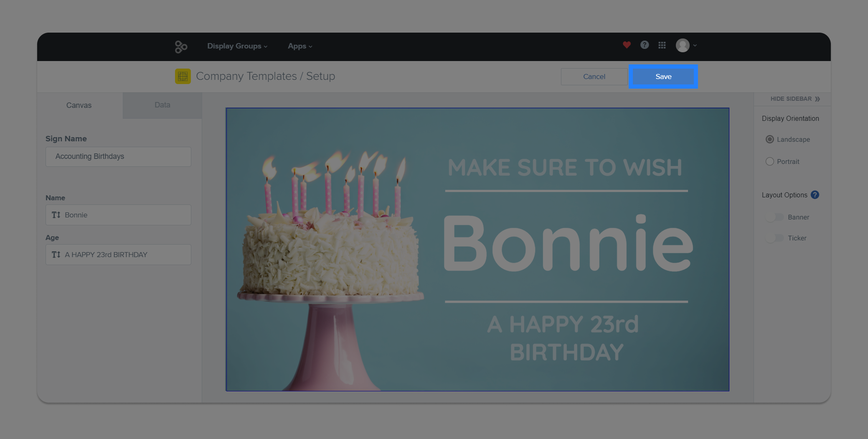Viewport: 868px width, 439px height.
Task: Click the user avatar icon
Action: [683, 45]
